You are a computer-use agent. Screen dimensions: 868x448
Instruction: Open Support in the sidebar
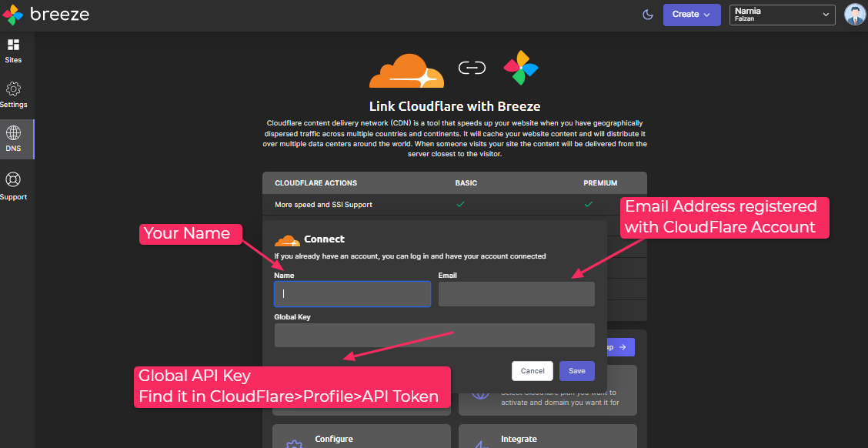(13, 186)
